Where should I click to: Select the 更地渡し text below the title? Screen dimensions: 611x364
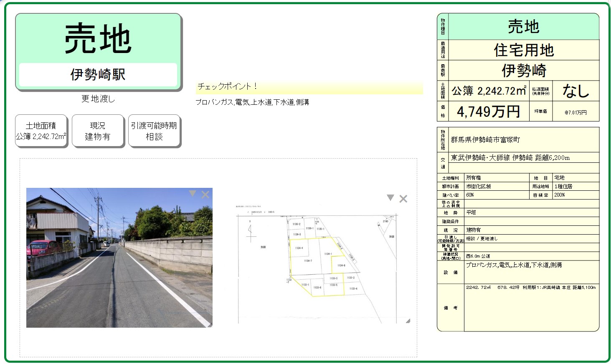pos(98,99)
